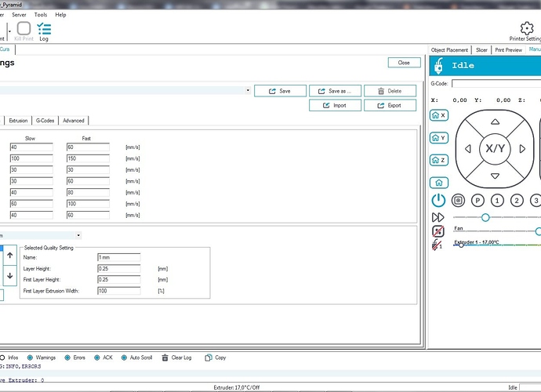
Task: Move X axis left with arrow
Action: (468, 149)
